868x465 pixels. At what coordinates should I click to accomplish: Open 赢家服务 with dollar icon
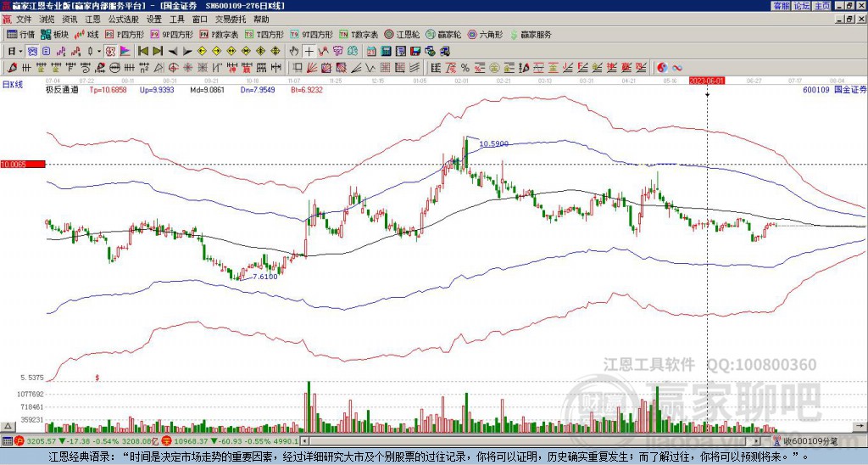tap(531, 34)
